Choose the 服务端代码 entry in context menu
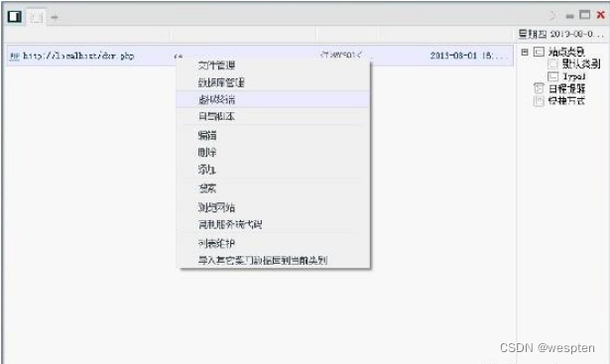 pos(230,224)
